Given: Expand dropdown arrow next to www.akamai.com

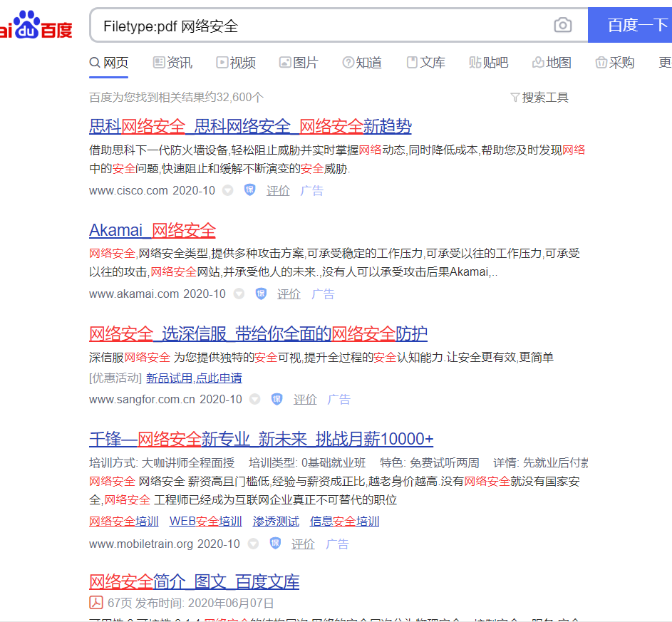Looking at the screenshot, I should [239, 294].
